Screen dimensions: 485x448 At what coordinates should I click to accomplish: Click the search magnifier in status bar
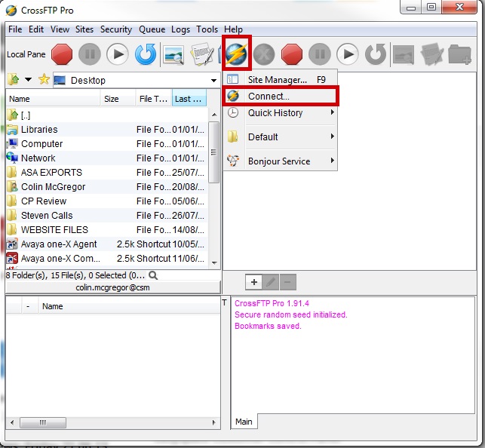(153, 275)
